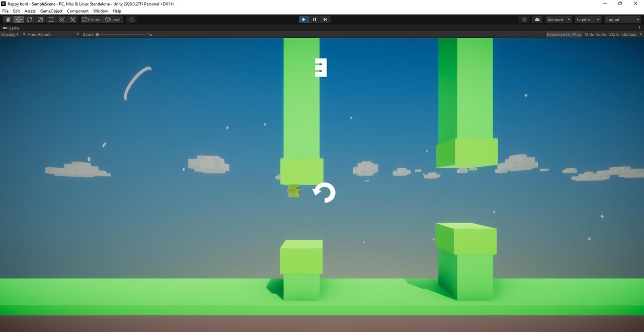Toggle Gizmos in Game view
The image size is (644, 332).
pos(629,34)
